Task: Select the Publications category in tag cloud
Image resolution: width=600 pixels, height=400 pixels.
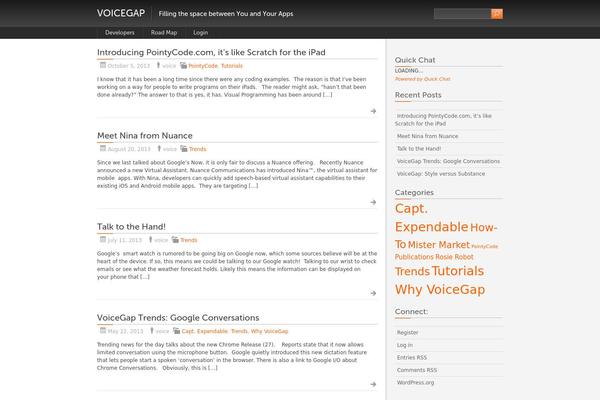Action: pos(414,257)
